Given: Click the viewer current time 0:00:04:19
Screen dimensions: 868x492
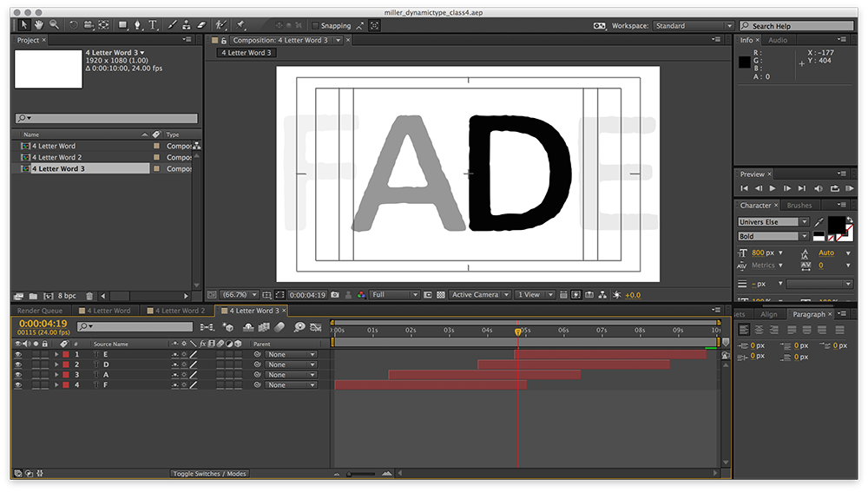Looking at the screenshot, I should point(307,295).
